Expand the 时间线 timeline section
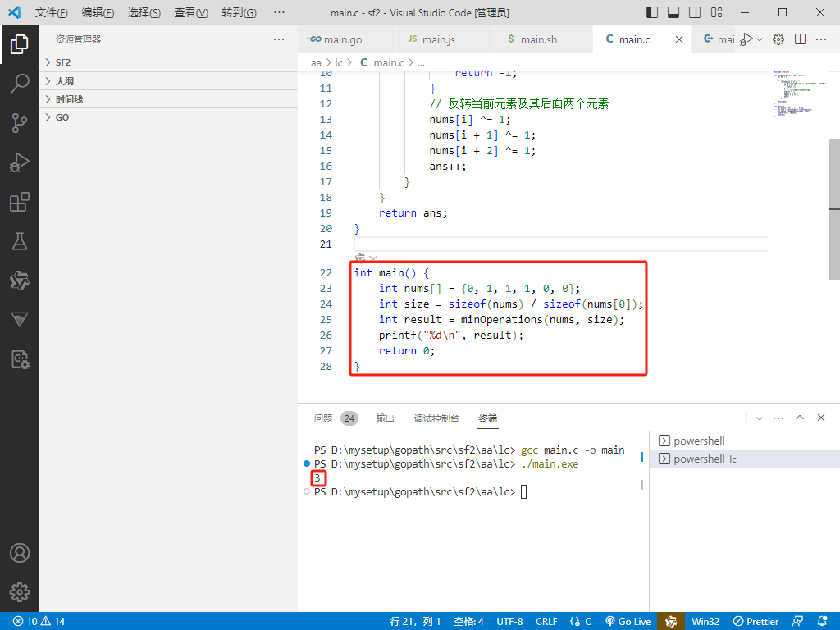The width and height of the screenshot is (840, 630). (x=169, y=99)
